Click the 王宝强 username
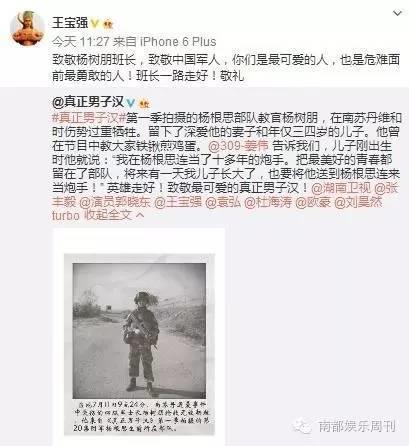Screen dimensions: 409x446 tap(70, 23)
